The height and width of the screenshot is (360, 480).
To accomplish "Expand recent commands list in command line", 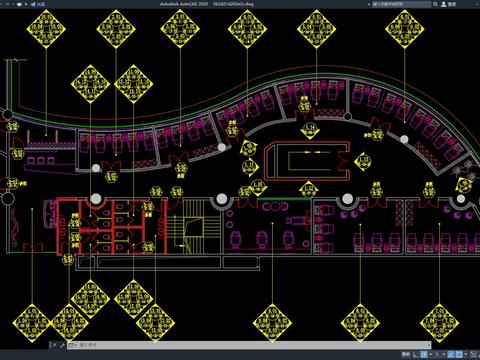I will point(72,345).
